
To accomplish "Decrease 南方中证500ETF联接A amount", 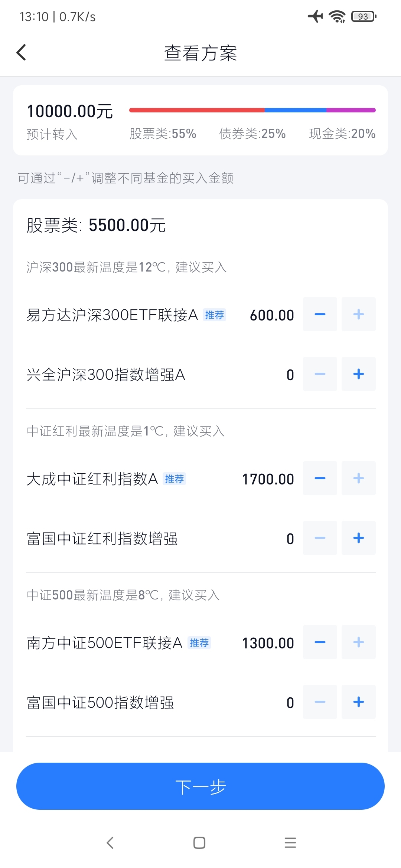I will pyautogui.click(x=320, y=642).
